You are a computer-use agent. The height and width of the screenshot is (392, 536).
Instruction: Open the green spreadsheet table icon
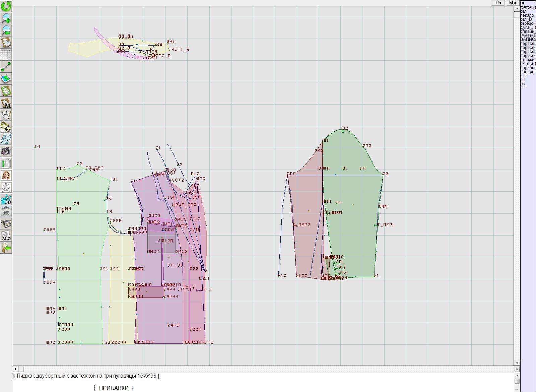tap(6, 163)
